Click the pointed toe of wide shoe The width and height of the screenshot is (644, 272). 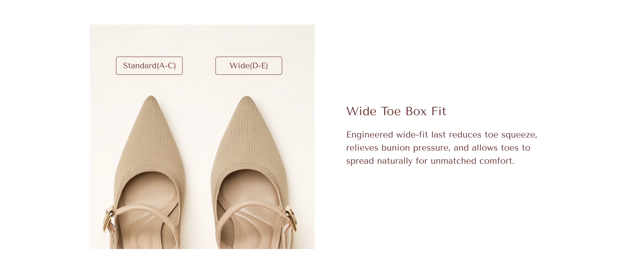coord(247,100)
